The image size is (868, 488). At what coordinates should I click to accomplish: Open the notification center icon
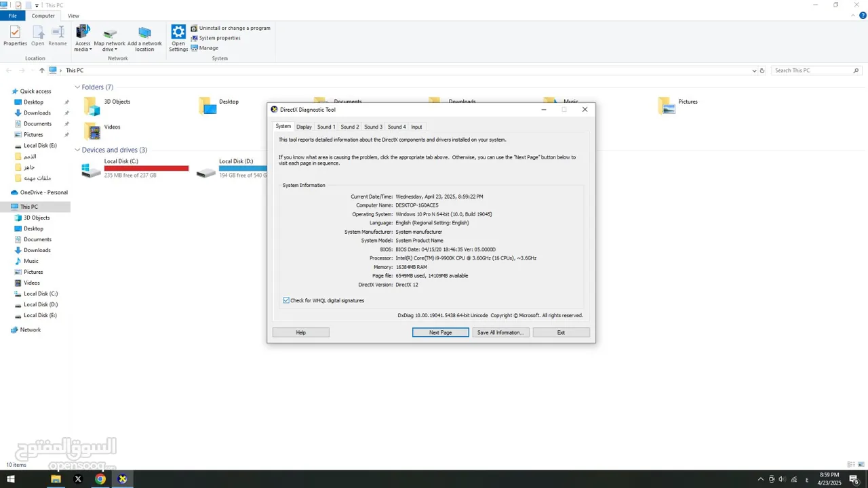click(x=854, y=479)
